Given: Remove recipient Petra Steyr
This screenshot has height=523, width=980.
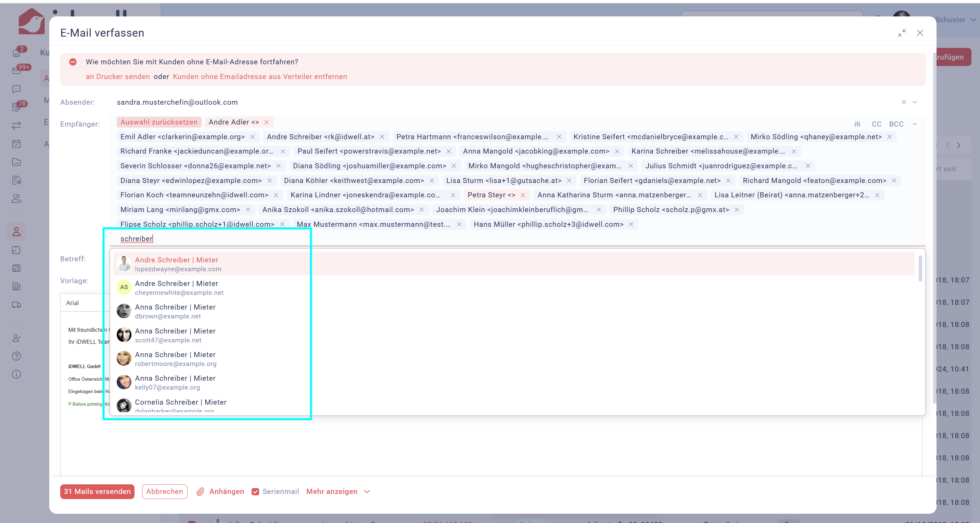Looking at the screenshot, I should 523,195.
